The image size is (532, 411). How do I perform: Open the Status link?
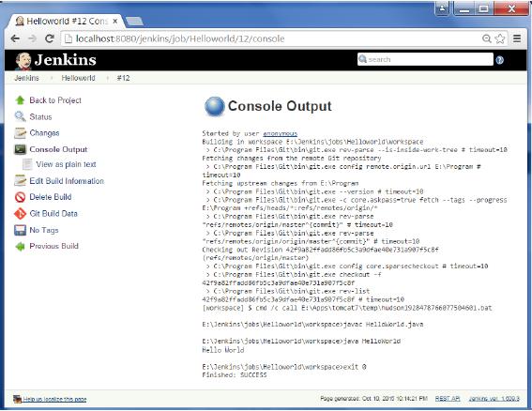(x=40, y=116)
